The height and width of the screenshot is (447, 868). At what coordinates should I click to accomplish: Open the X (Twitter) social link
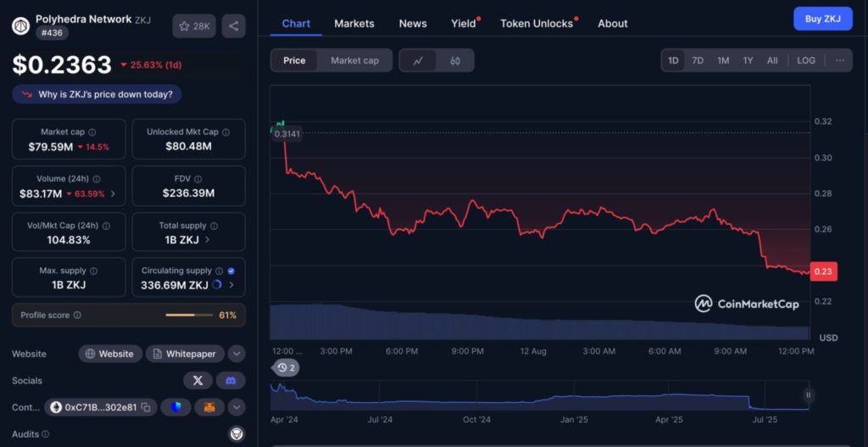click(x=198, y=381)
